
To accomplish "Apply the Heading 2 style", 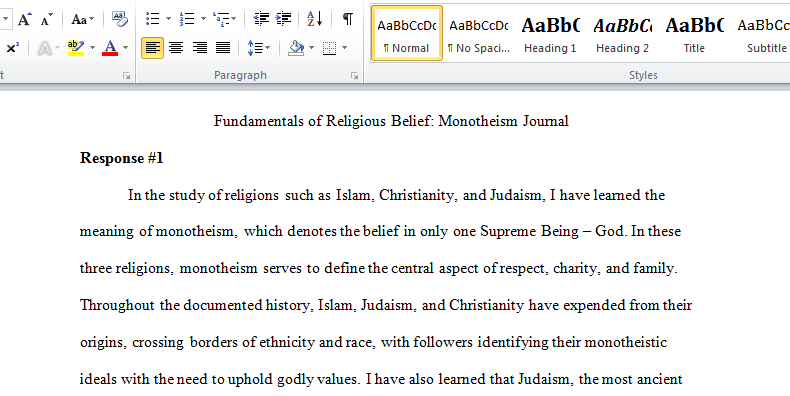I will [x=622, y=33].
